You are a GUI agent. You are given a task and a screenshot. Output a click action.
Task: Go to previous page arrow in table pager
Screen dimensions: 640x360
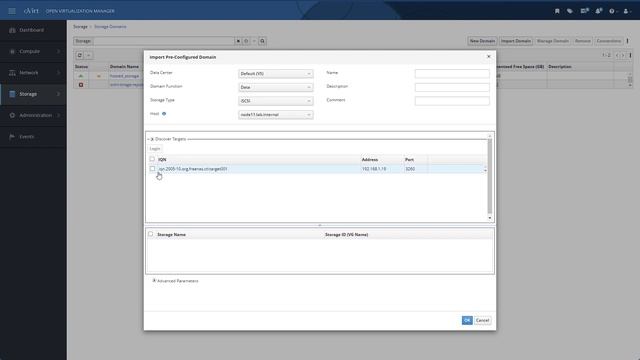click(x=617, y=55)
